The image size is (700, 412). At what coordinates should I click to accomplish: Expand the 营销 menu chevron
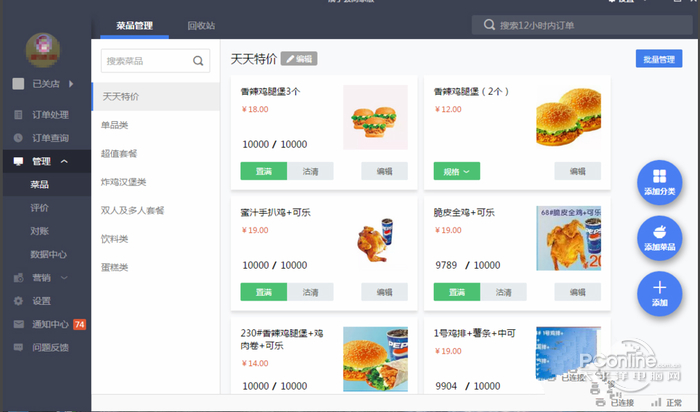pos(64,278)
